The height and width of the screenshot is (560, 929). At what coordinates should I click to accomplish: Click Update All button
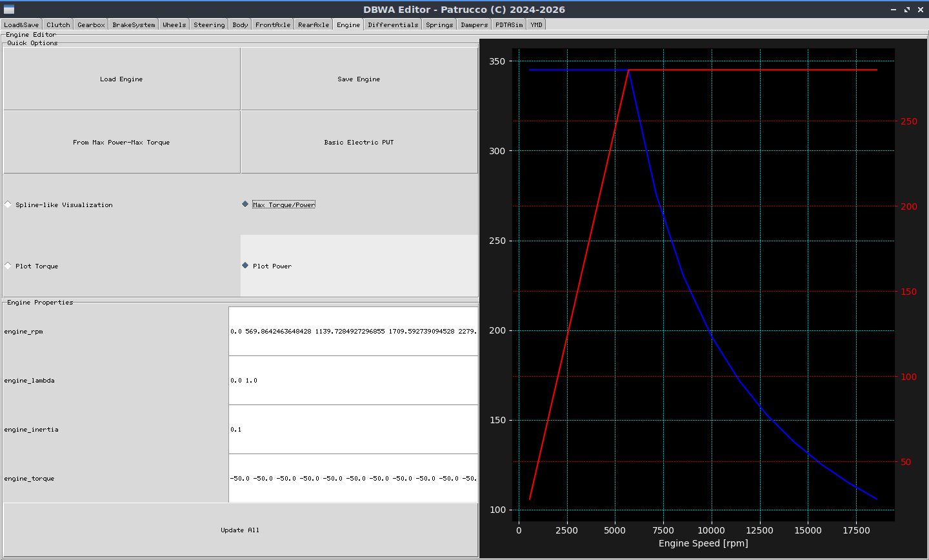click(x=240, y=530)
